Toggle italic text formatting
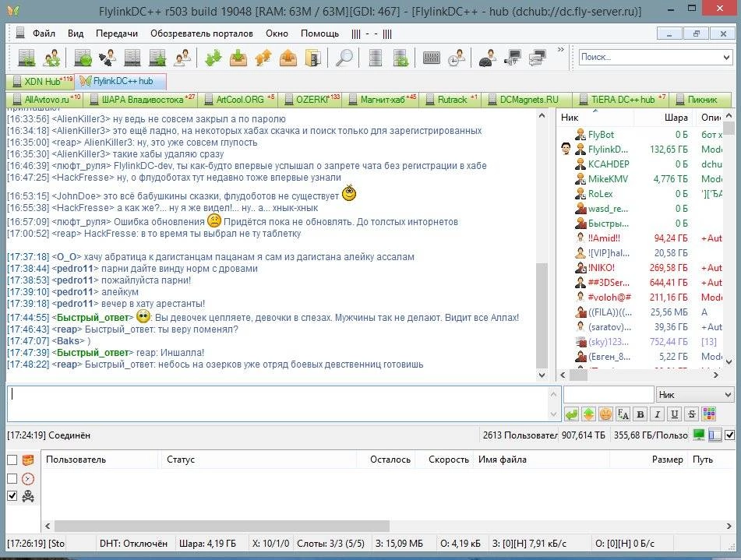Image resolution: width=741 pixels, height=560 pixels. click(658, 414)
